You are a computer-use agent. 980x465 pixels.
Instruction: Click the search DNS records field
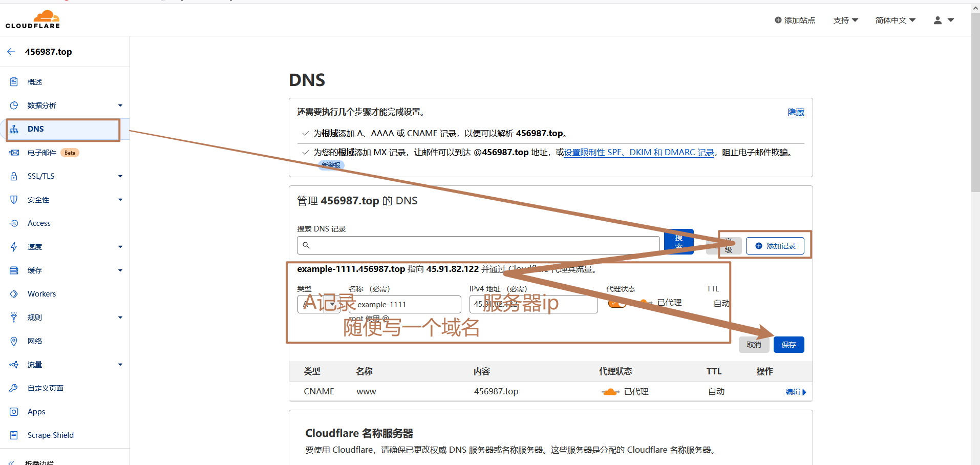tap(478, 245)
